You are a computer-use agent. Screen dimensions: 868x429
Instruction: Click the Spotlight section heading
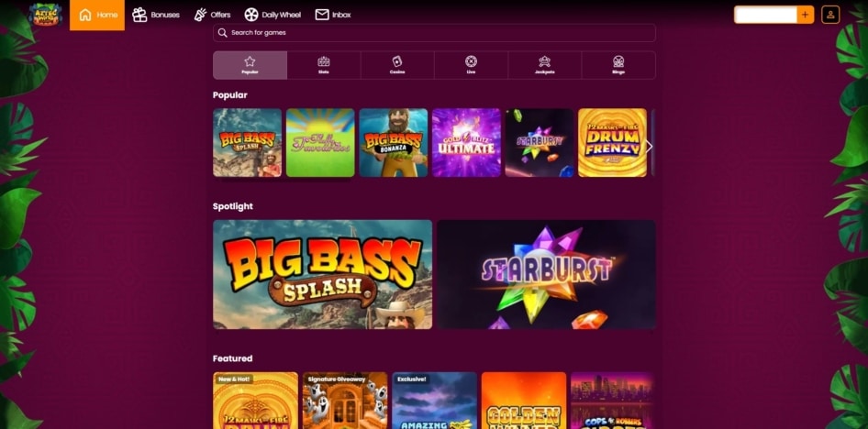(232, 206)
